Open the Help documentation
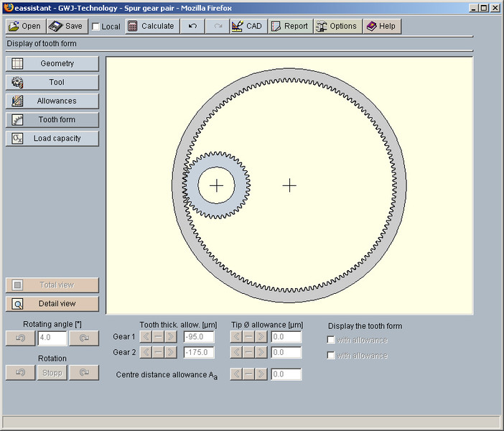This screenshot has width=504, height=431. coord(381,26)
